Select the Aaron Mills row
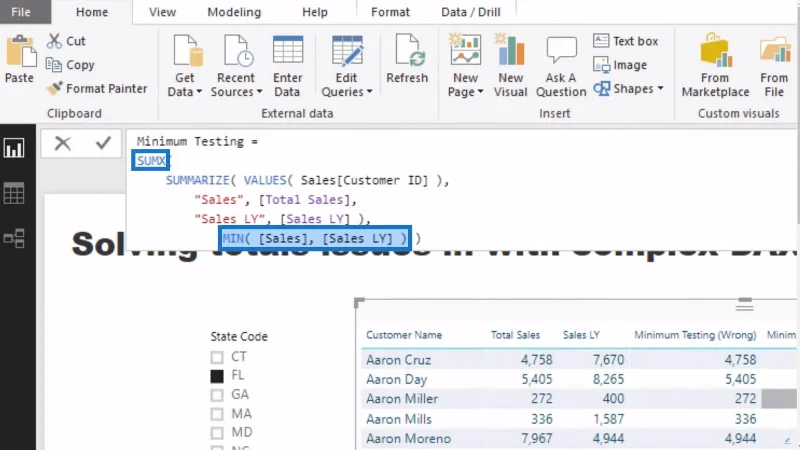The height and width of the screenshot is (450, 800). point(579,419)
